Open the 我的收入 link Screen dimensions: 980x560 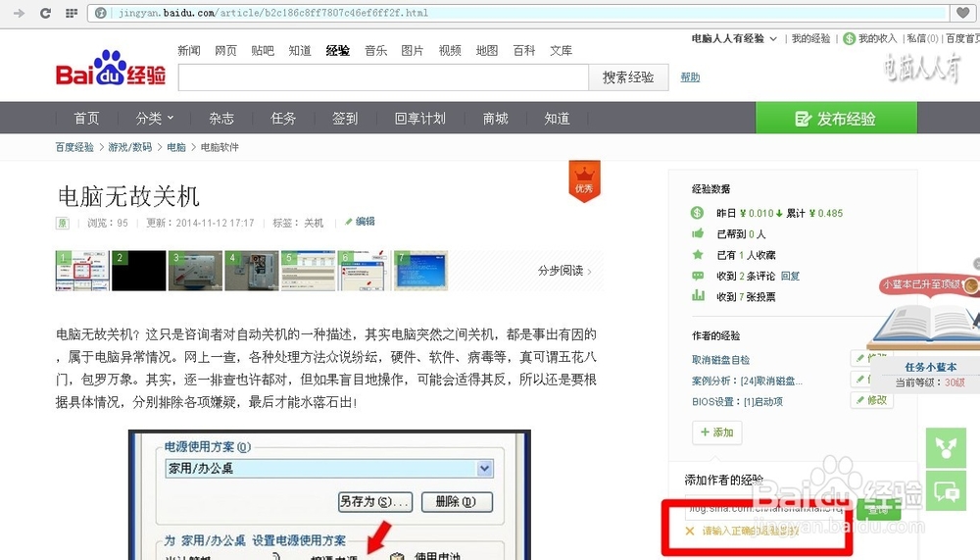pos(877,39)
